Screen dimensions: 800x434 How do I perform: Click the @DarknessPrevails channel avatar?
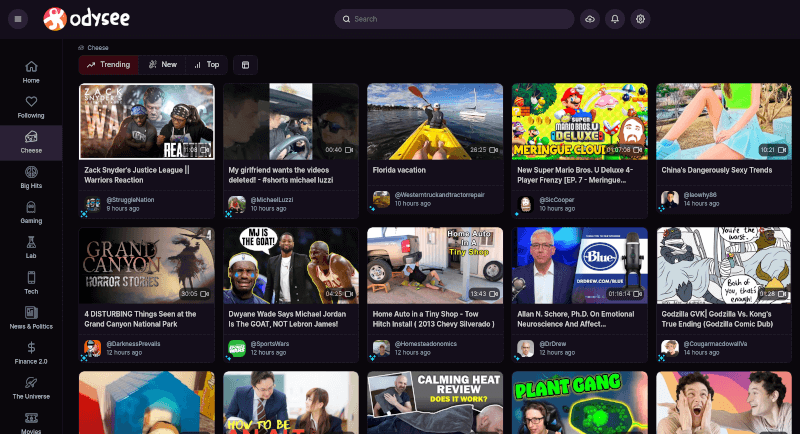92,348
